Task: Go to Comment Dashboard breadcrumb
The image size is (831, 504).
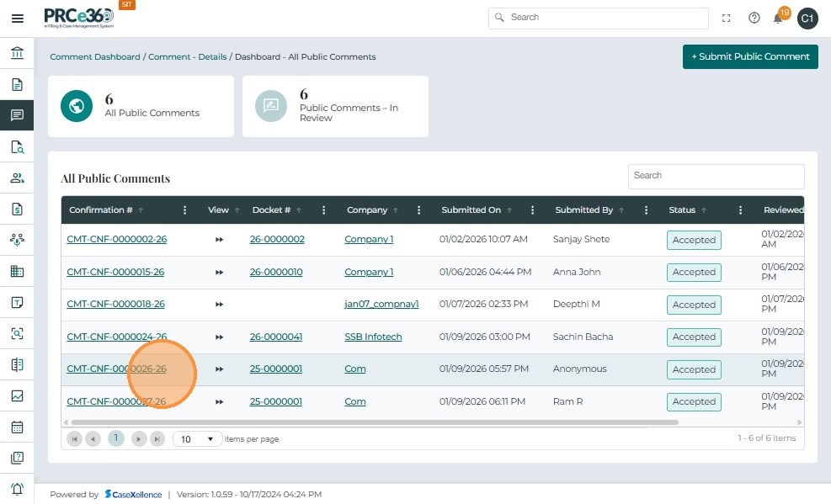Action: 95,57
